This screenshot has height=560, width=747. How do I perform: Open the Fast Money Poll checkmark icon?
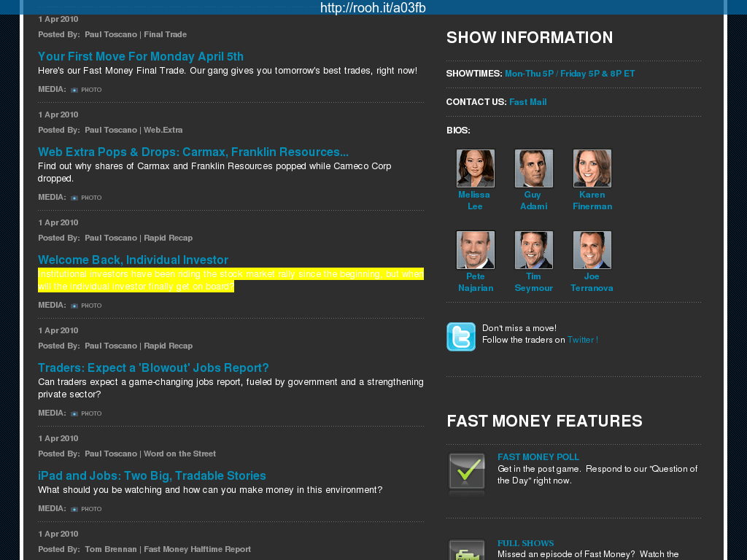(466, 471)
